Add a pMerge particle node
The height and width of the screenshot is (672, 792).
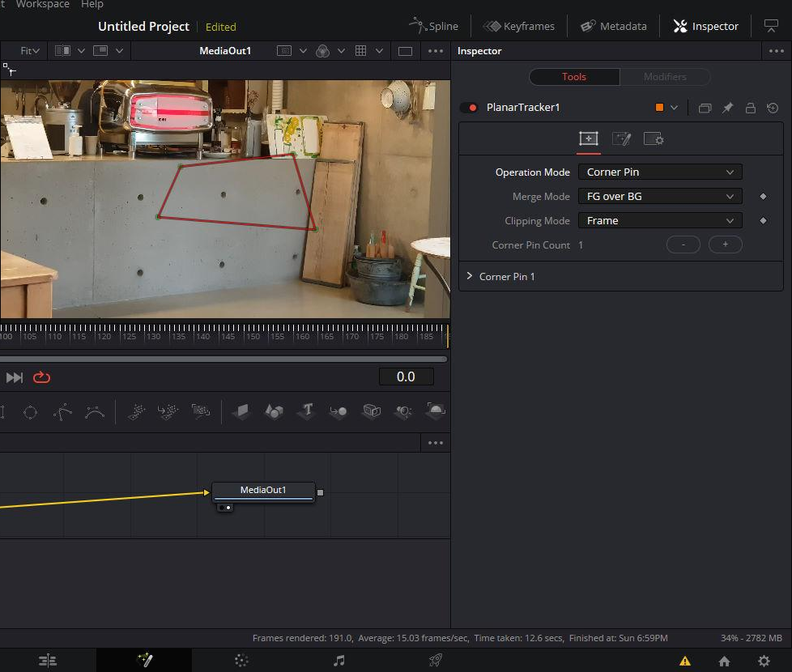168,412
